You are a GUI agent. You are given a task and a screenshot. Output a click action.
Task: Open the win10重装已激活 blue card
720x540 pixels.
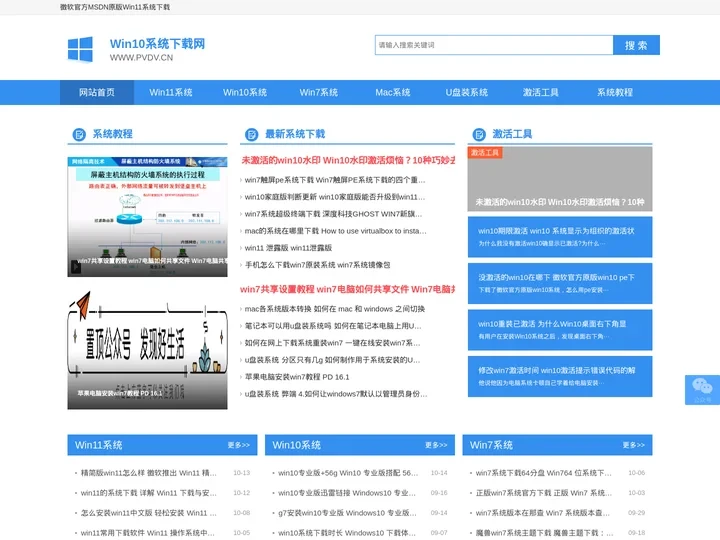pos(560,330)
